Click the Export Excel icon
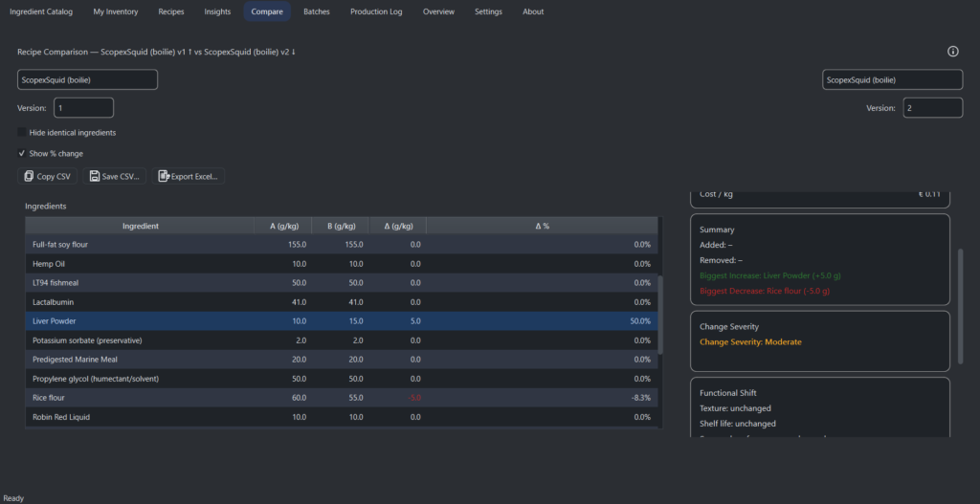 [x=164, y=176]
